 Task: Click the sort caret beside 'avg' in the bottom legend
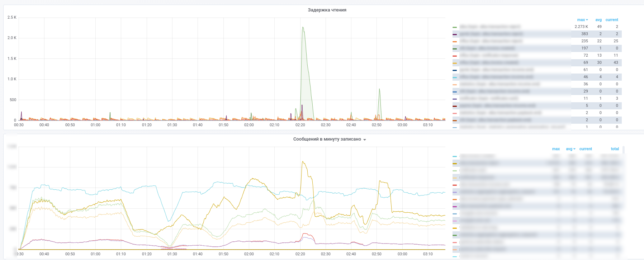pos(574,149)
